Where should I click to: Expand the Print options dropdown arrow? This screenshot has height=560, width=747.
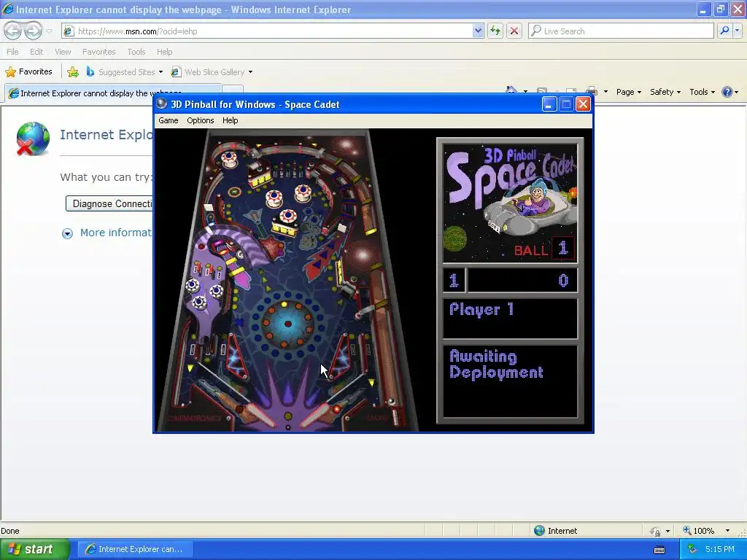point(605,92)
